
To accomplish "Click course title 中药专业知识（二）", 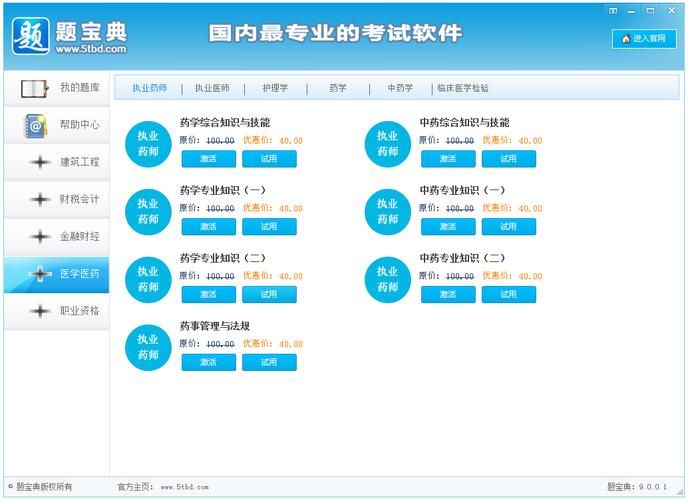I will tap(462, 258).
